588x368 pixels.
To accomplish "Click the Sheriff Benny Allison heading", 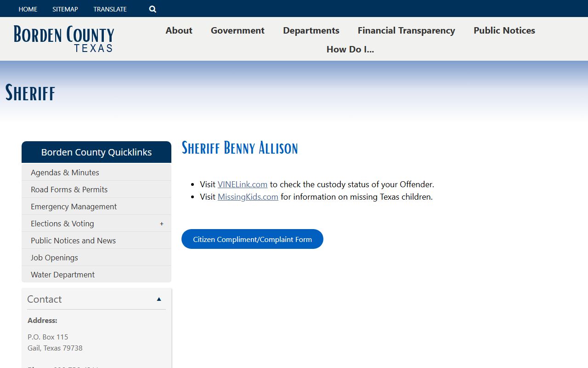I will 240,148.
